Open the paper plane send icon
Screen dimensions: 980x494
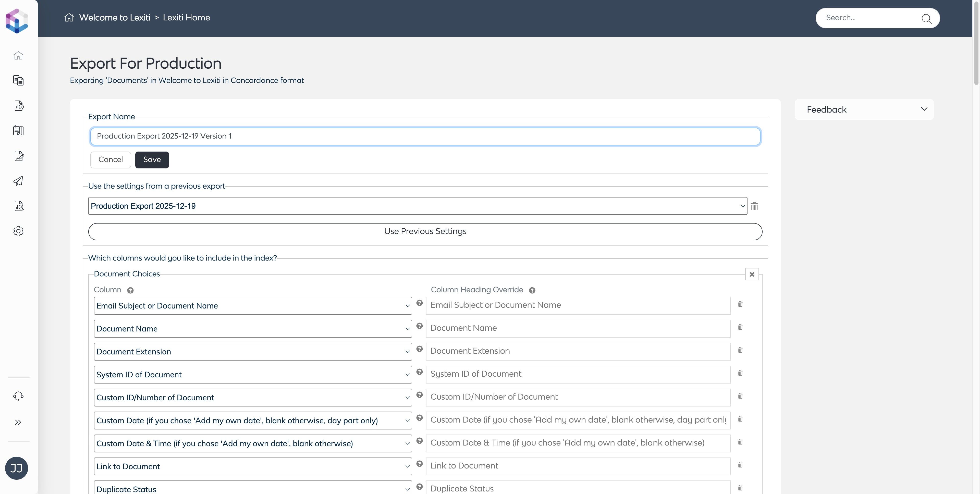click(x=18, y=181)
